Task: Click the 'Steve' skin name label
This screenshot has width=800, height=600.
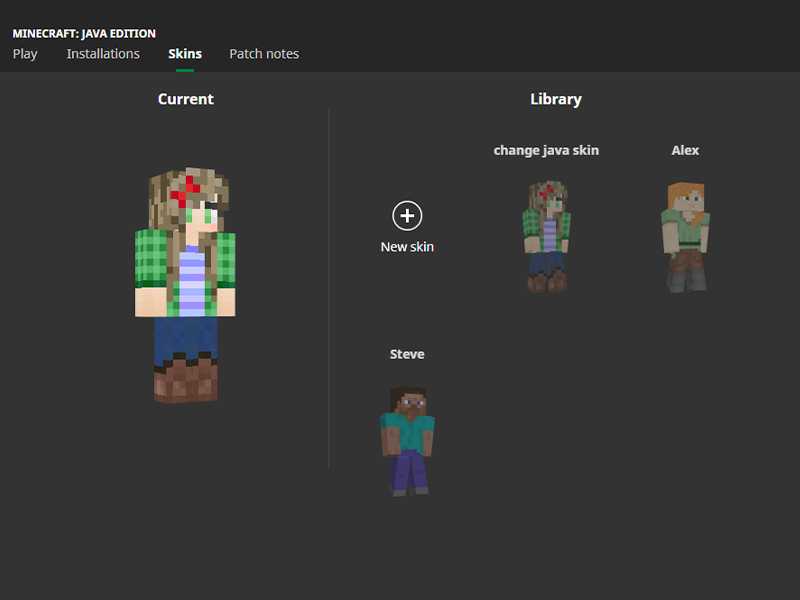Action: pos(407,354)
